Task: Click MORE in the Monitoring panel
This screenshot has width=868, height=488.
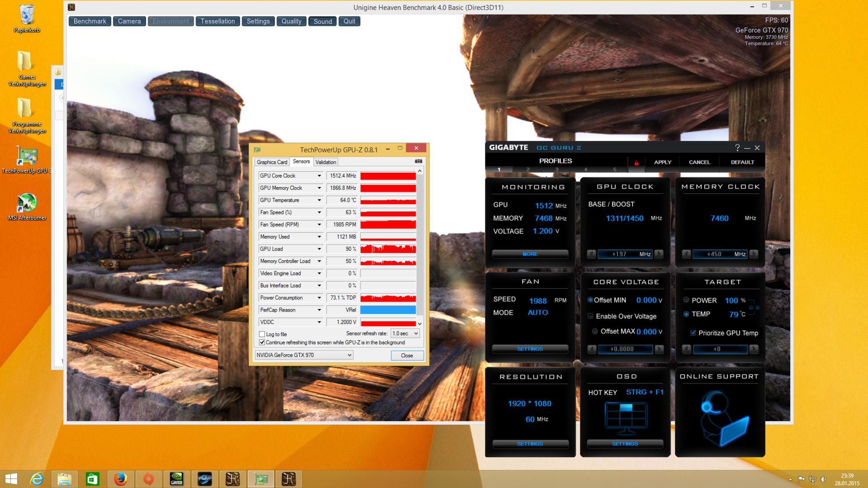Action: (530, 254)
